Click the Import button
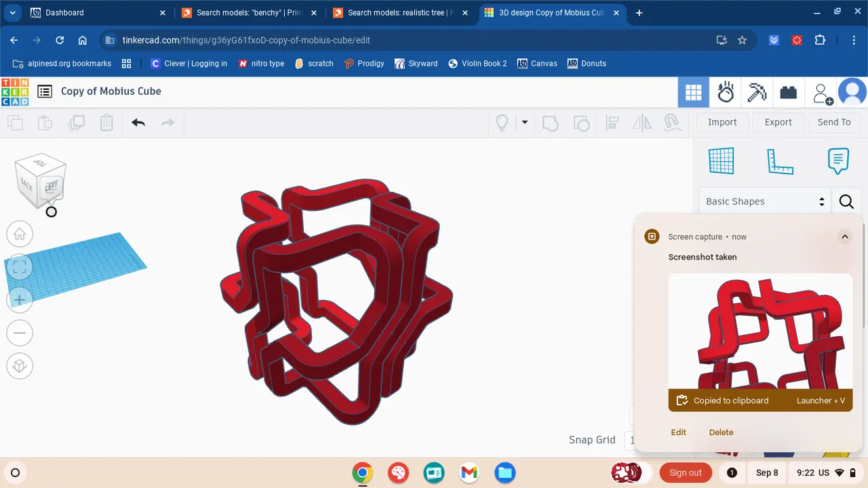This screenshot has width=868, height=488. point(722,122)
